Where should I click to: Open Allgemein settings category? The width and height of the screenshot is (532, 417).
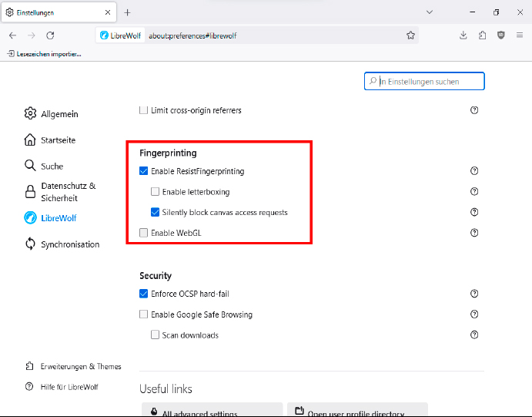click(x=52, y=114)
